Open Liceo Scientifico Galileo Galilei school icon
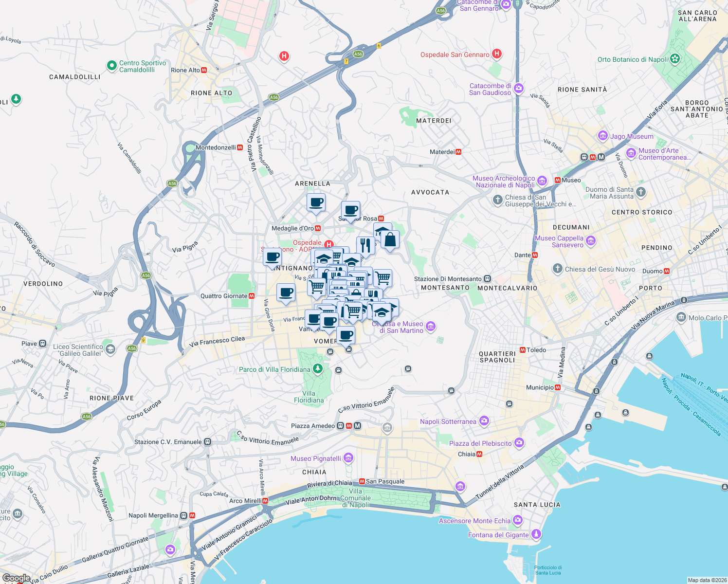The image size is (728, 584). (110, 349)
